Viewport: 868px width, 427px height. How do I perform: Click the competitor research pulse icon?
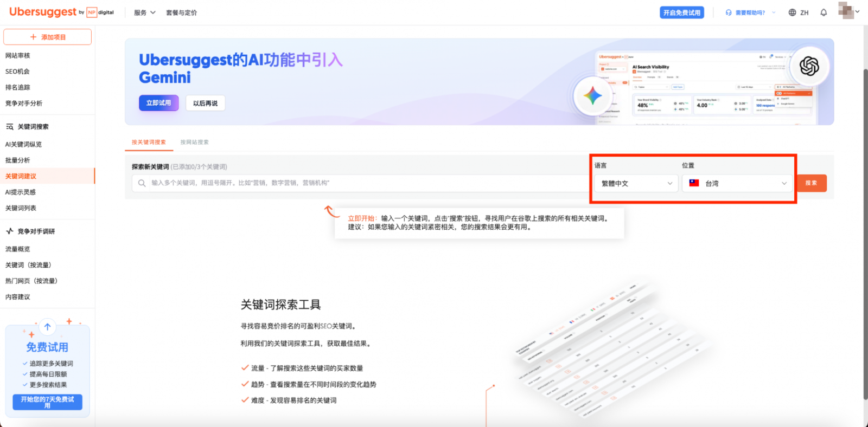(10, 231)
